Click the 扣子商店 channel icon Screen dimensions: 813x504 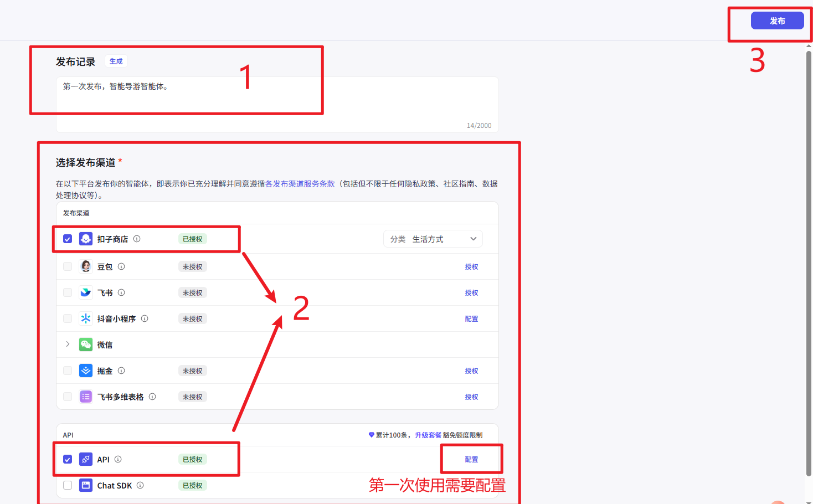point(86,239)
